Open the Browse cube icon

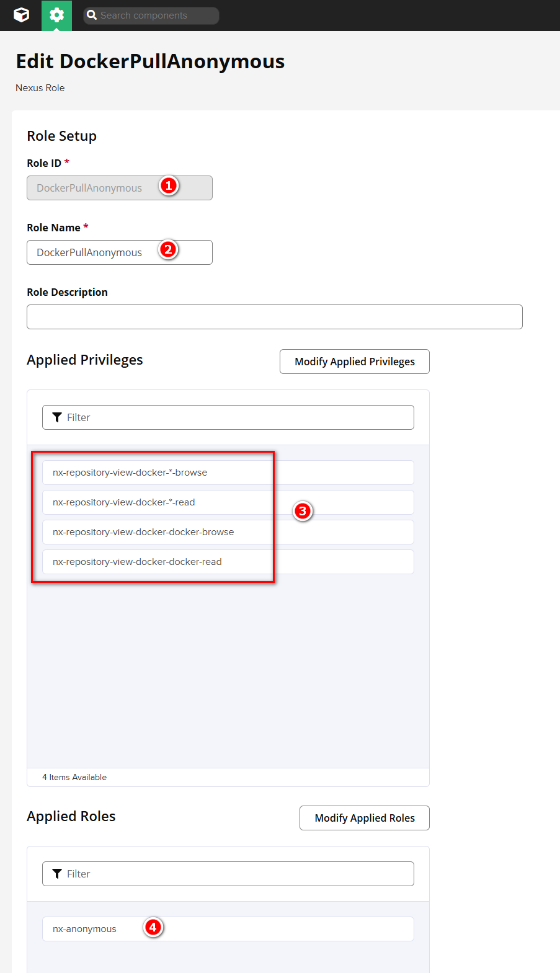tap(21, 15)
